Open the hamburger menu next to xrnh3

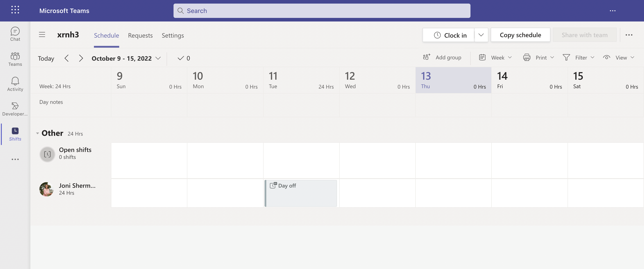point(42,34)
